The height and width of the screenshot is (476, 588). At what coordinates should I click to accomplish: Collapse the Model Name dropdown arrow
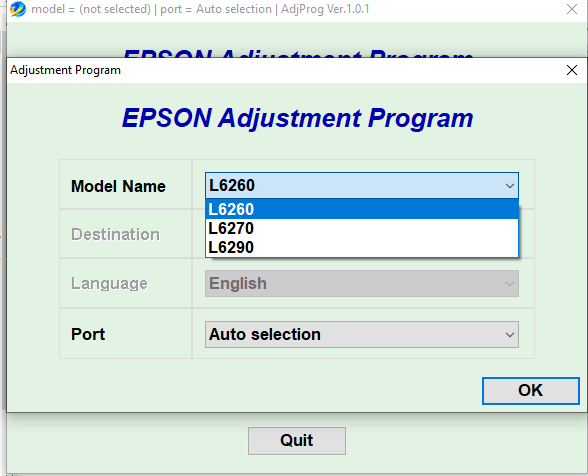point(509,185)
